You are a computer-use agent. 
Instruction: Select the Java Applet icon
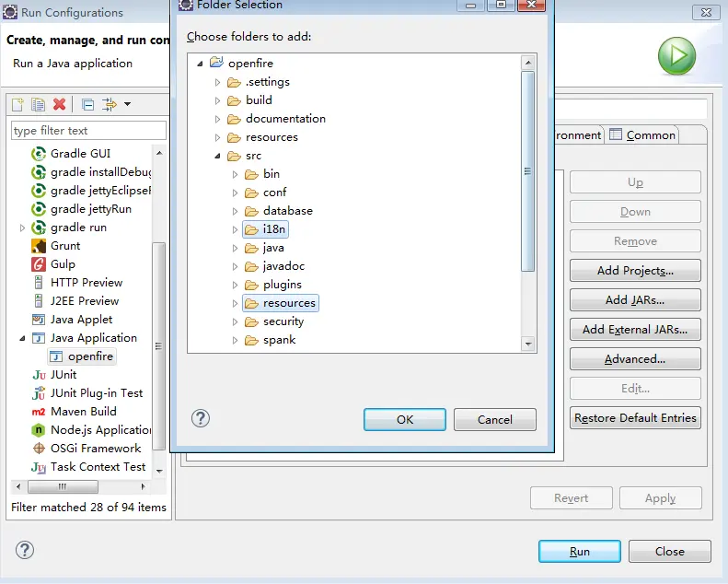(39, 320)
